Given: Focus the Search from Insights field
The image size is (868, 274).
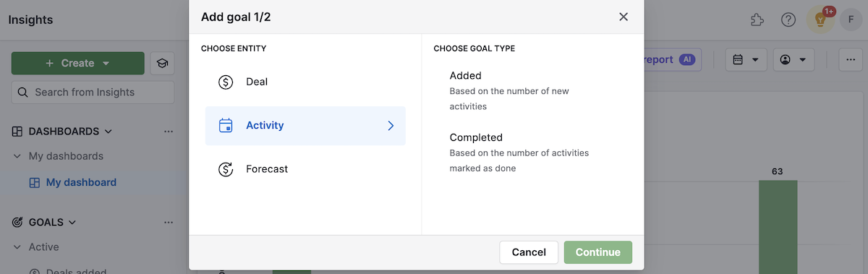Looking at the screenshot, I should [93, 93].
